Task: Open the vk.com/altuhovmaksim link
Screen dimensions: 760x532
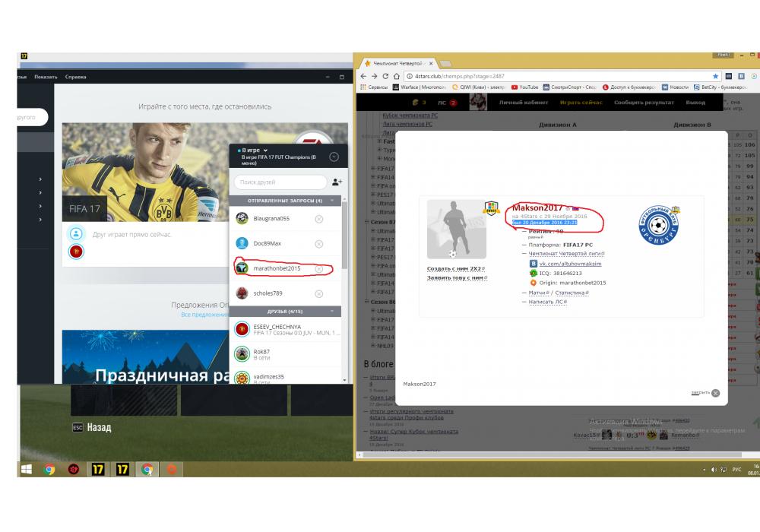Action: pos(570,264)
